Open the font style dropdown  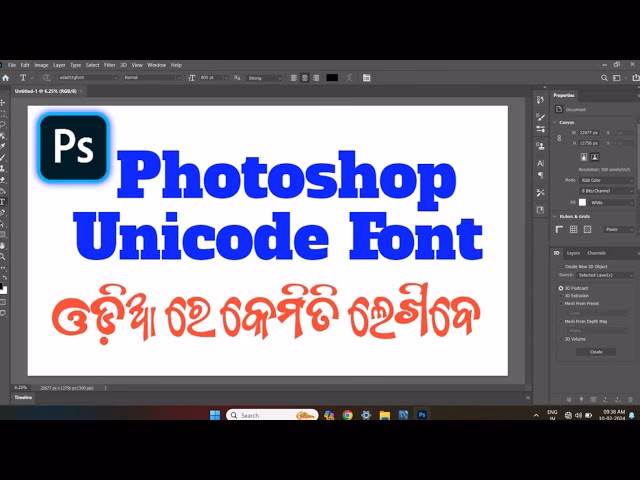coord(152,78)
